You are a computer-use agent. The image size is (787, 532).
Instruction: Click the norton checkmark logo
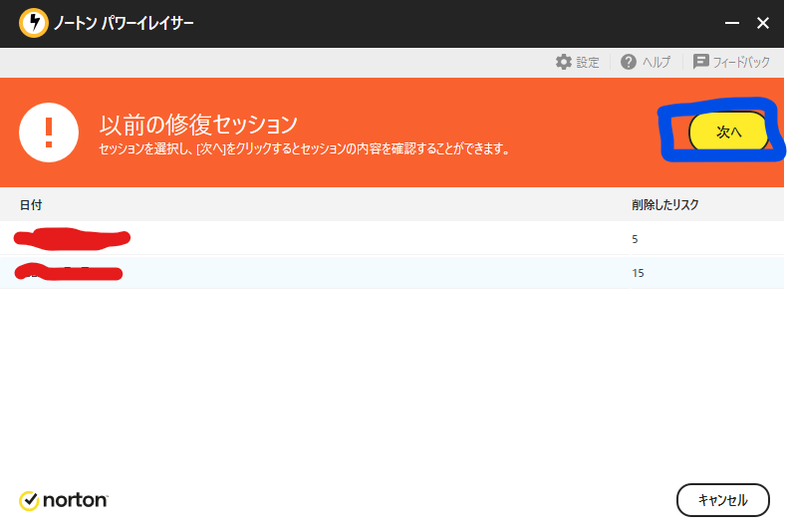63,500
